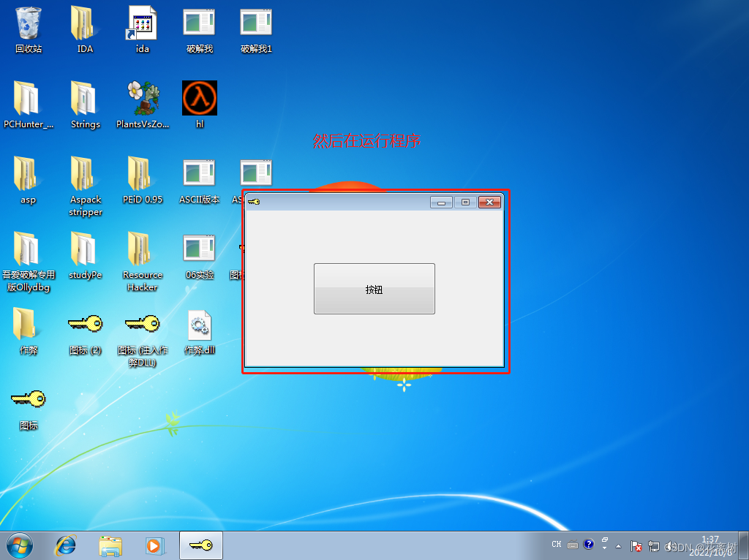Select the studyPe folder icon
This screenshot has height=560, width=749.
coord(85,255)
